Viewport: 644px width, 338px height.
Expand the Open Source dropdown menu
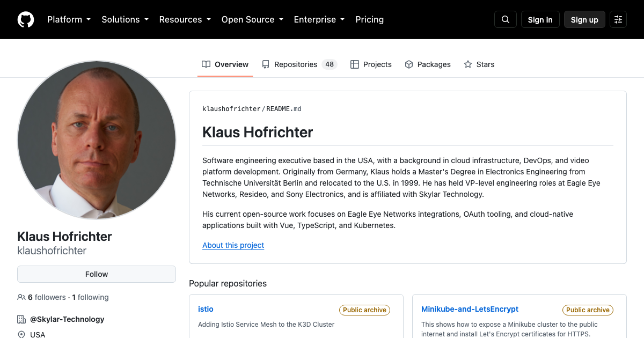point(252,19)
